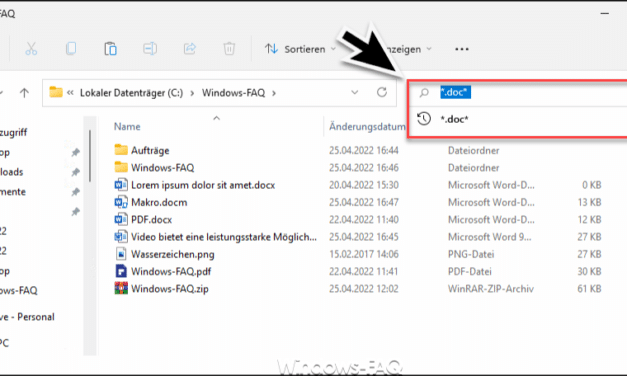Sort by Änderungsdatum column header

click(367, 127)
